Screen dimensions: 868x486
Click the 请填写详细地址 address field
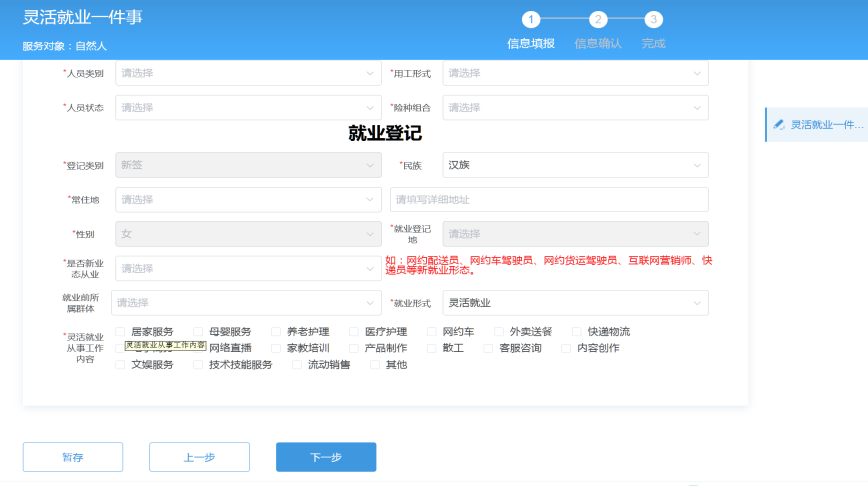pyautogui.click(x=549, y=199)
